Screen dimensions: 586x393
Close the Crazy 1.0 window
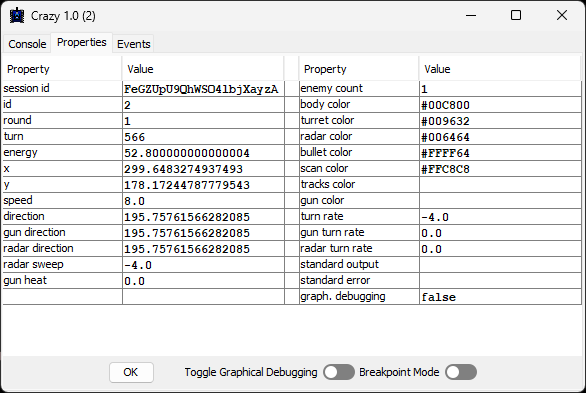coord(562,16)
